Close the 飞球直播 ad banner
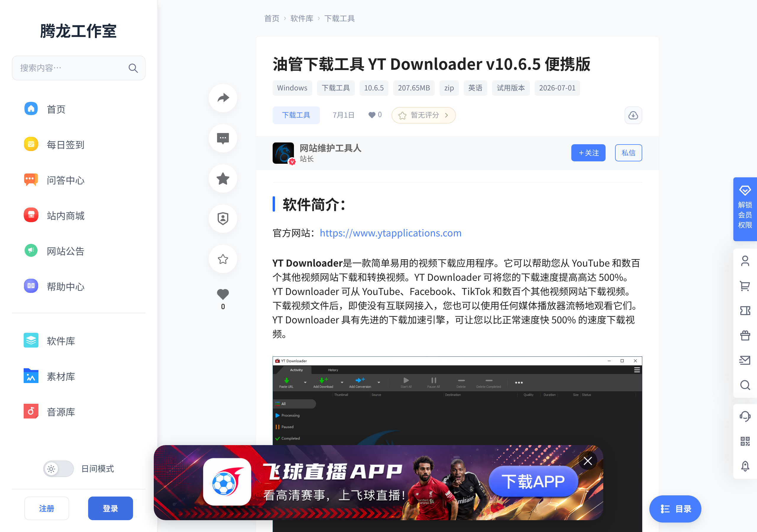Viewport: 757px width, 532px height. [x=588, y=461]
